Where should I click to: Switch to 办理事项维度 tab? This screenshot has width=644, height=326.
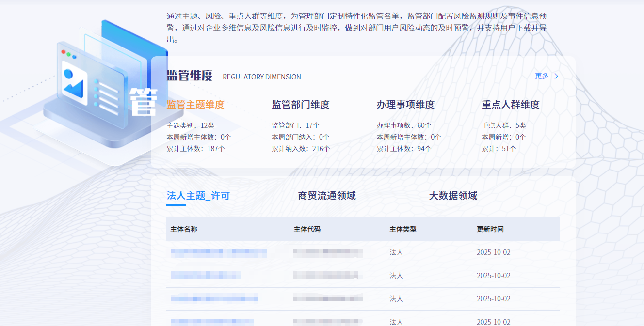point(405,105)
